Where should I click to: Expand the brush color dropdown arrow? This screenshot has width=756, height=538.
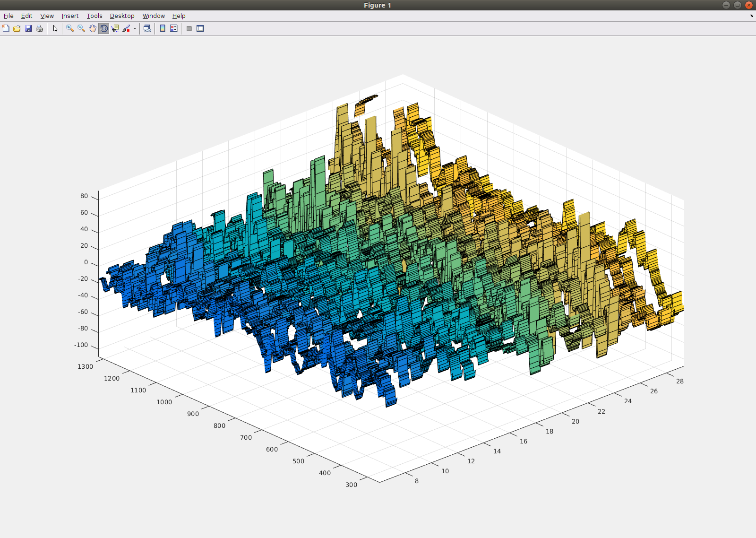pos(135,28)
